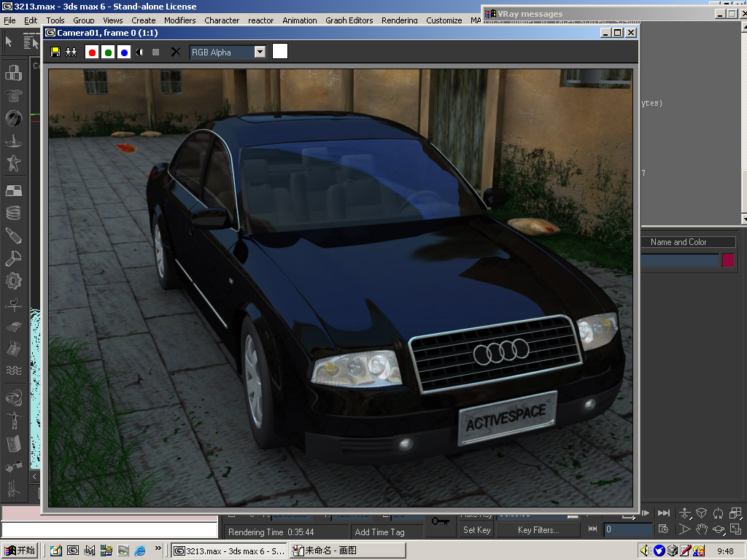The height and width of the screenshot is (560, 747).
Task: Open the Modifiers menu
Action: (179, 20)
